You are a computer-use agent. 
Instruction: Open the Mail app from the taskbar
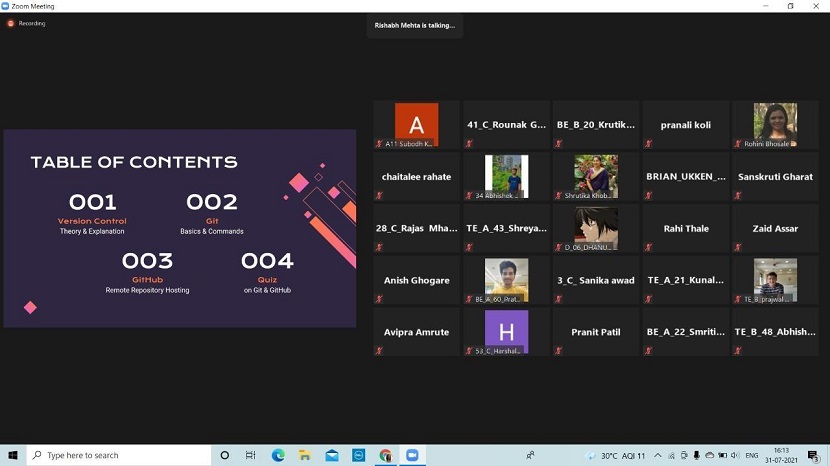[332, 455]
